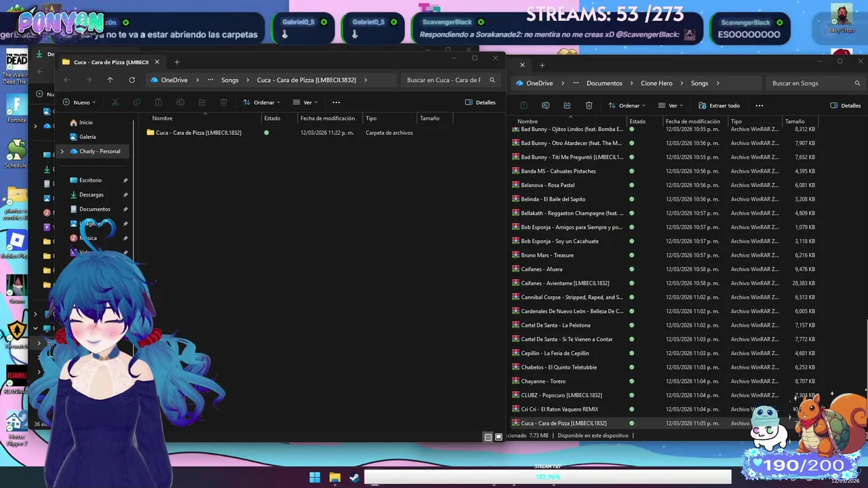Click the Paste icon in the Songs window toolbar
This screenshot has width=868, height=488.
pyautogui.click(x=524, y=106)
